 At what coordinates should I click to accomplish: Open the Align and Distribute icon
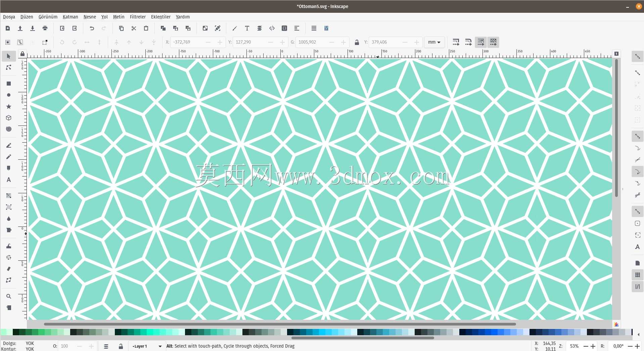click(297, 28)
